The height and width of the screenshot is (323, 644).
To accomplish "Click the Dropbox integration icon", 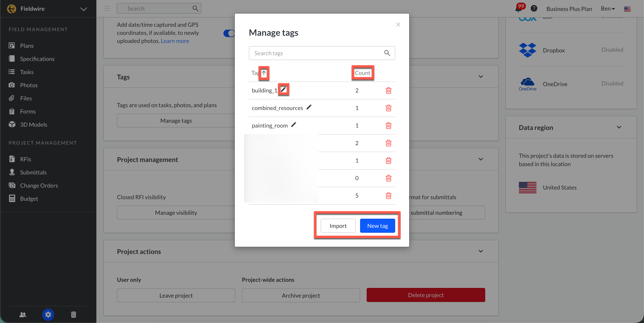I will pyautogui.click(x=527, y=50).
